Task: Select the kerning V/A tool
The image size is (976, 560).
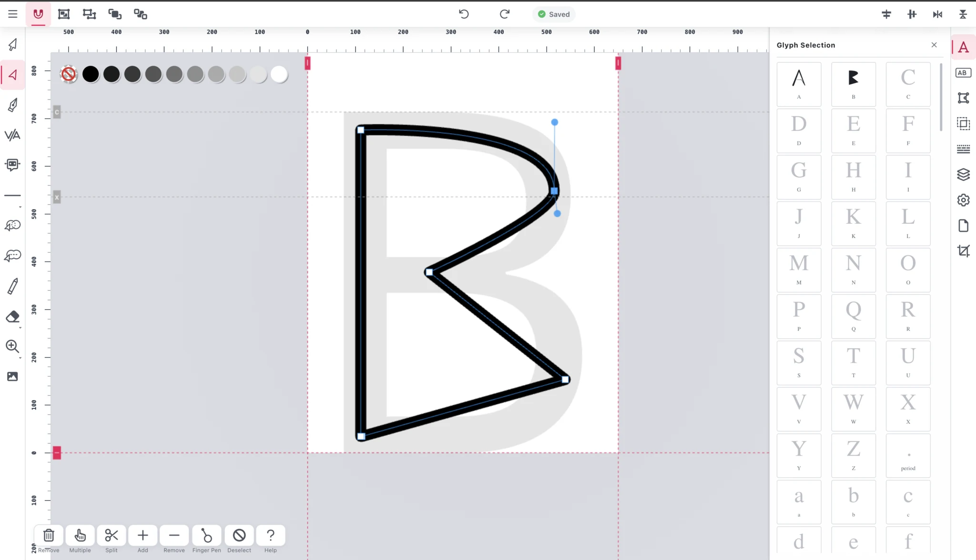Action: point(12,135)
